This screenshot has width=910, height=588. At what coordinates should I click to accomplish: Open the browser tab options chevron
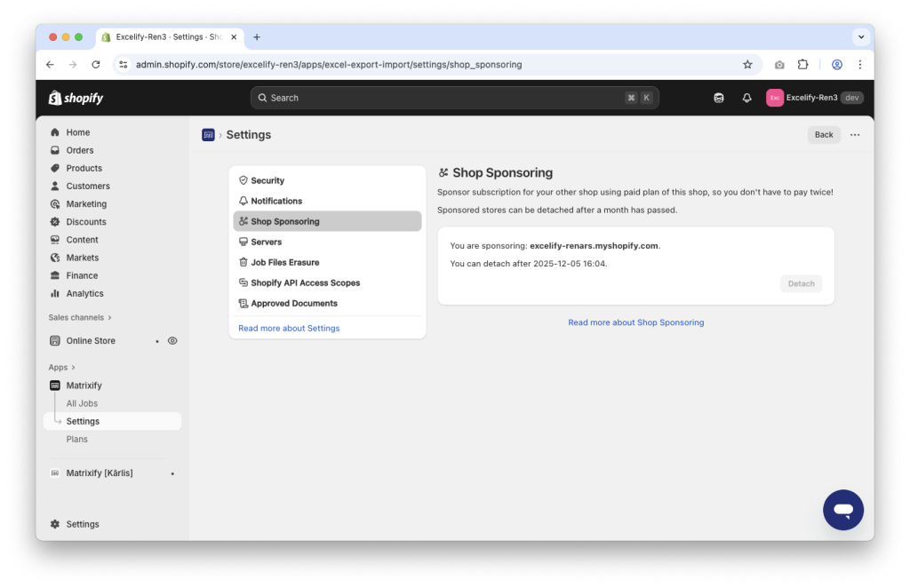pyautogui.click(x=859, y=36)
